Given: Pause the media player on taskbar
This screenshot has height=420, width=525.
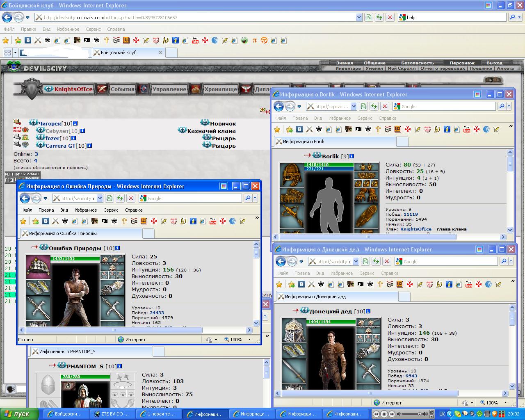Looking at the screenshot, I should point(384,414).
